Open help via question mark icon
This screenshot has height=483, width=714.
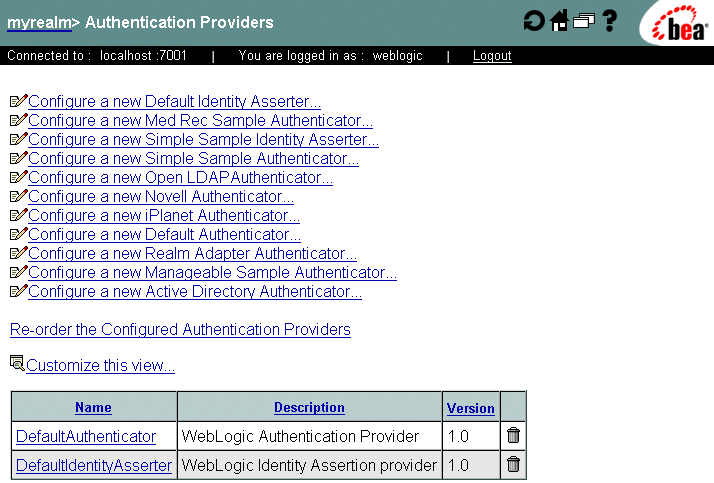click(609, 21)
